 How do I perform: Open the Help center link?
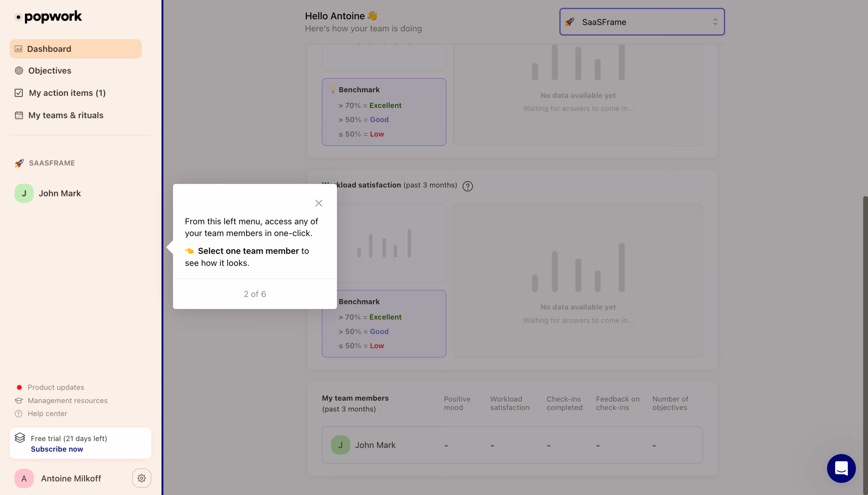47,413
